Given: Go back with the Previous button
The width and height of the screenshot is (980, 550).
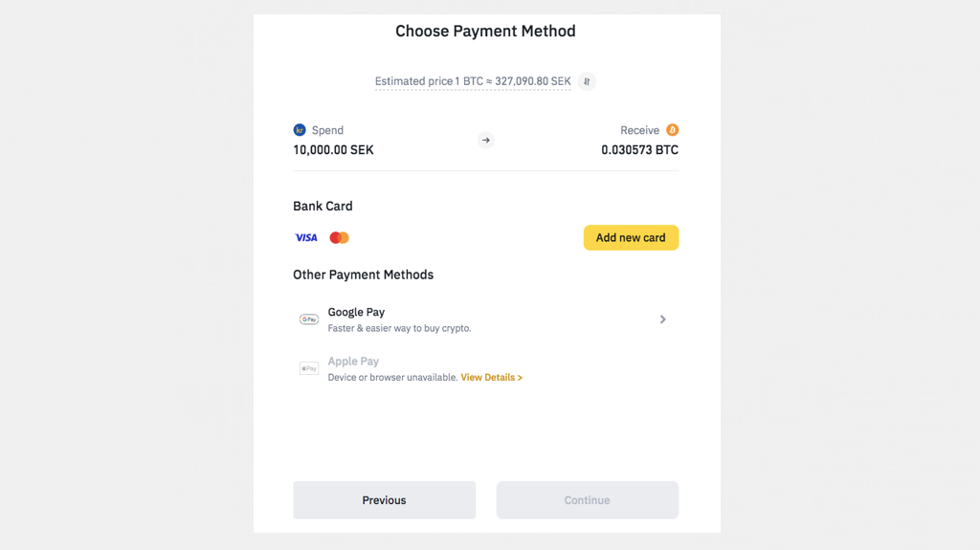Looking at the screenshot, I should pos(384,500).
